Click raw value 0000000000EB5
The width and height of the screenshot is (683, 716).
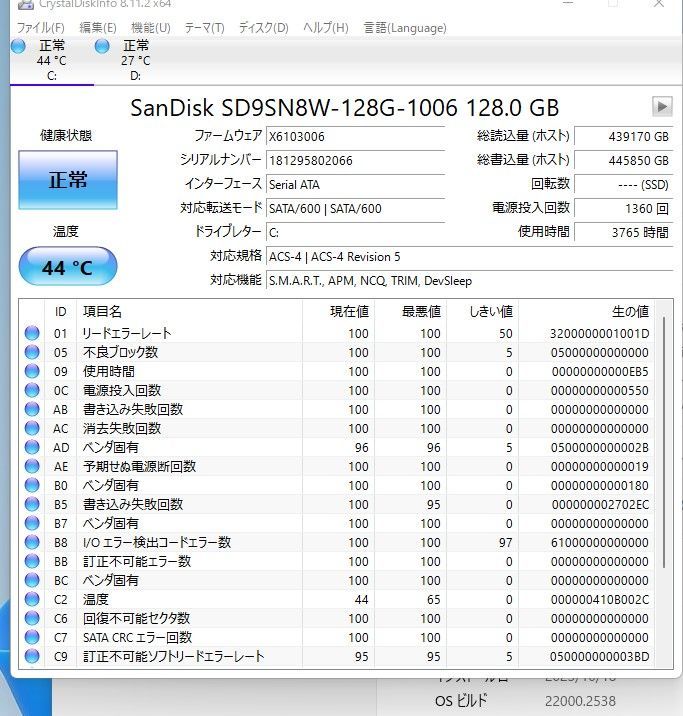click(600, 372)
